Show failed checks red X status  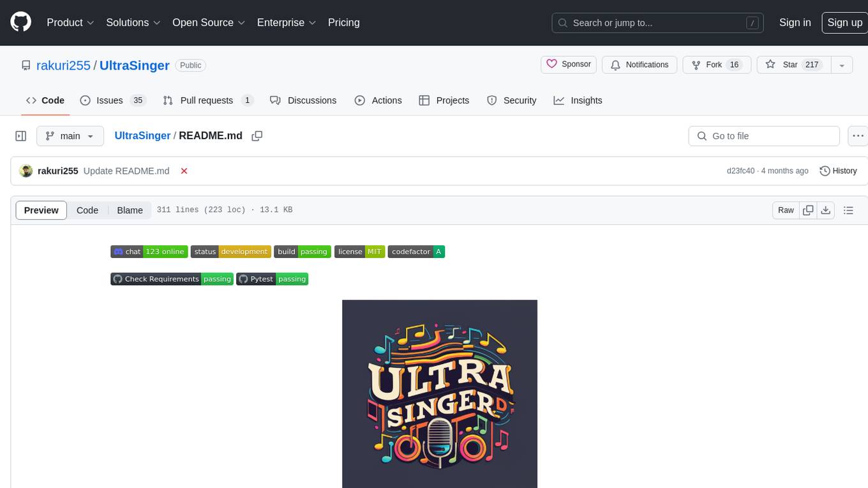point(184,171)
